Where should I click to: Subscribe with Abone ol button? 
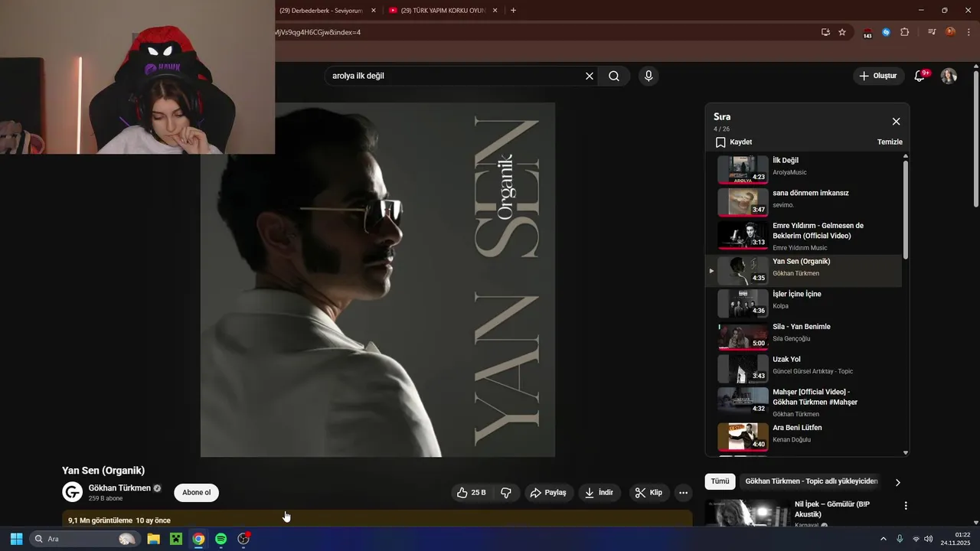(x=196, y=492)
